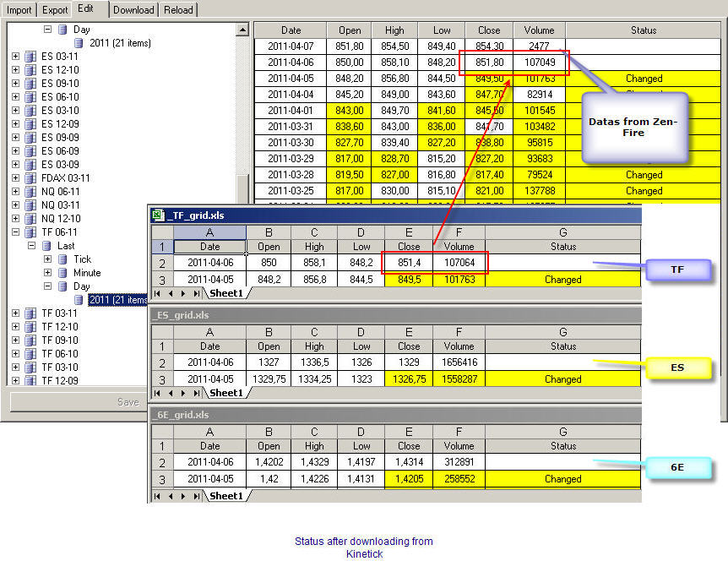Select the highlighted 2011 (21 items) tree item
The image size is (728, 561).
click(118, 300)
